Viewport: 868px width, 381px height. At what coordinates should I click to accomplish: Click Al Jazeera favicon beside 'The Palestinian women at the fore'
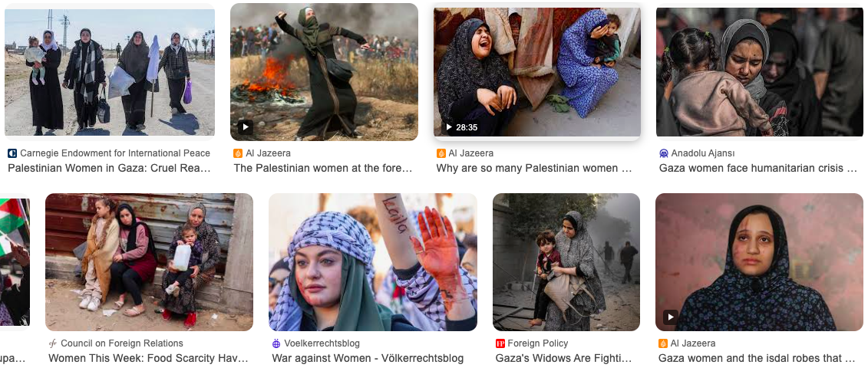(238, 153)
